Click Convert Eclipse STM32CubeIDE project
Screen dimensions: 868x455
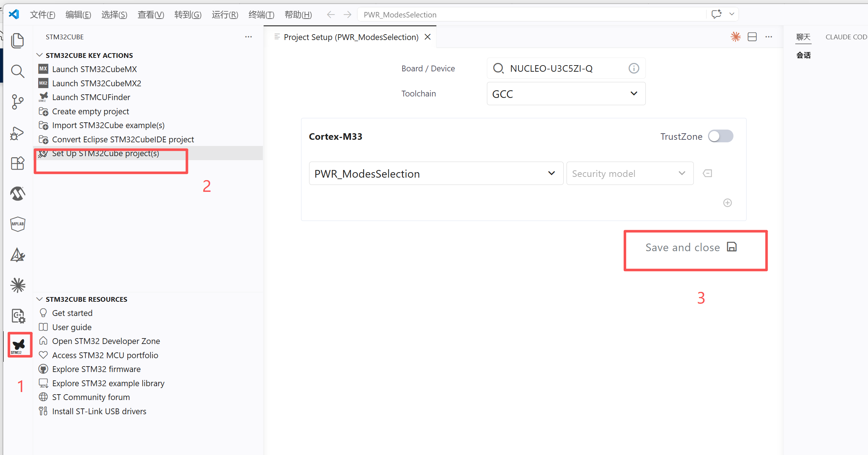(x=123, y=139)
